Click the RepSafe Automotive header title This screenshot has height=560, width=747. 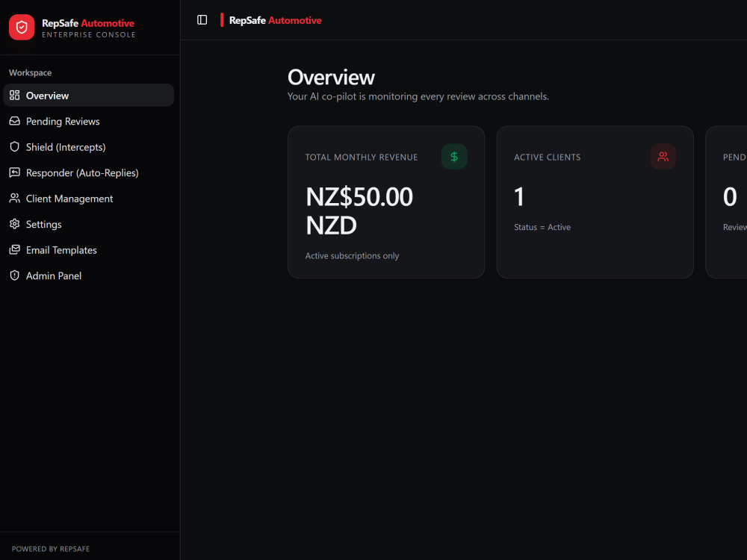coord(276,20)
